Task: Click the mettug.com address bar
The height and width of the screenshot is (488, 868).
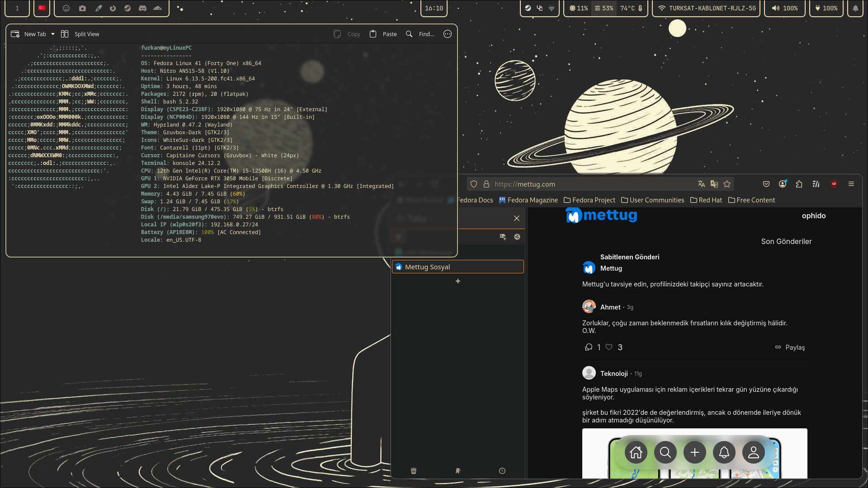Action: coord(588,184)
